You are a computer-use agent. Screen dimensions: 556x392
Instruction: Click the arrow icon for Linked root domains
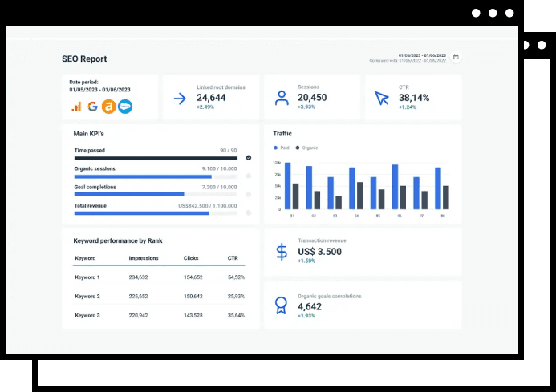tap(180, 99)
